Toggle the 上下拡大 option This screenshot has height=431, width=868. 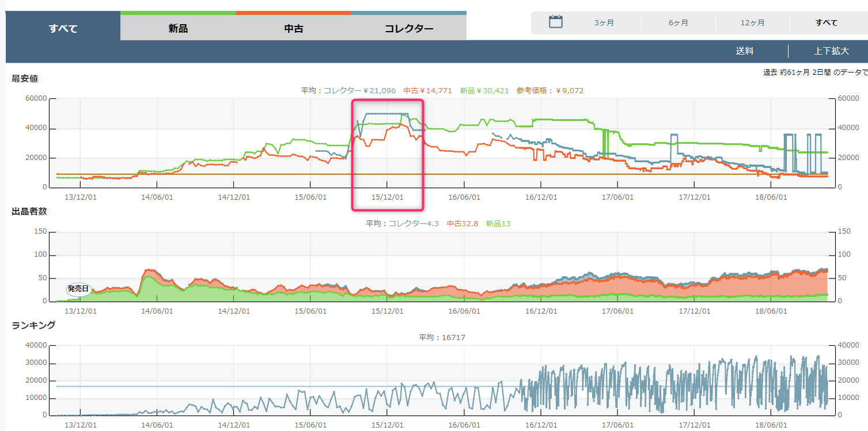point(831,51)
